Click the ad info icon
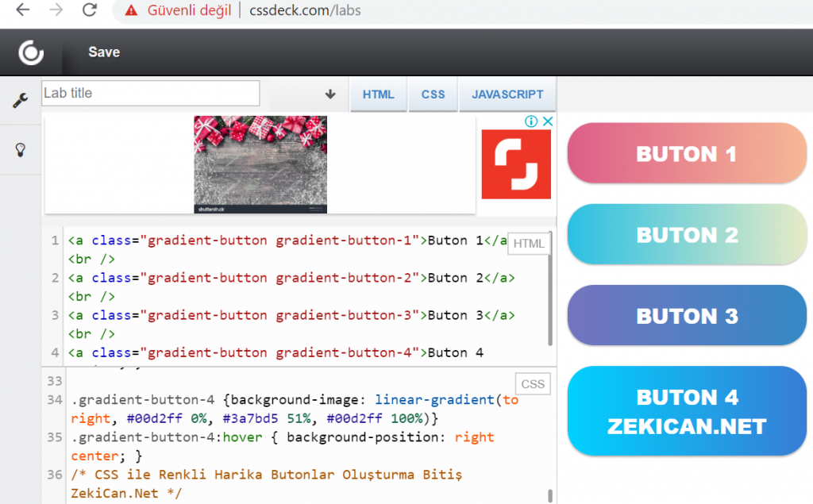Viewport: 813px width, 504px height. coord(531,121)
